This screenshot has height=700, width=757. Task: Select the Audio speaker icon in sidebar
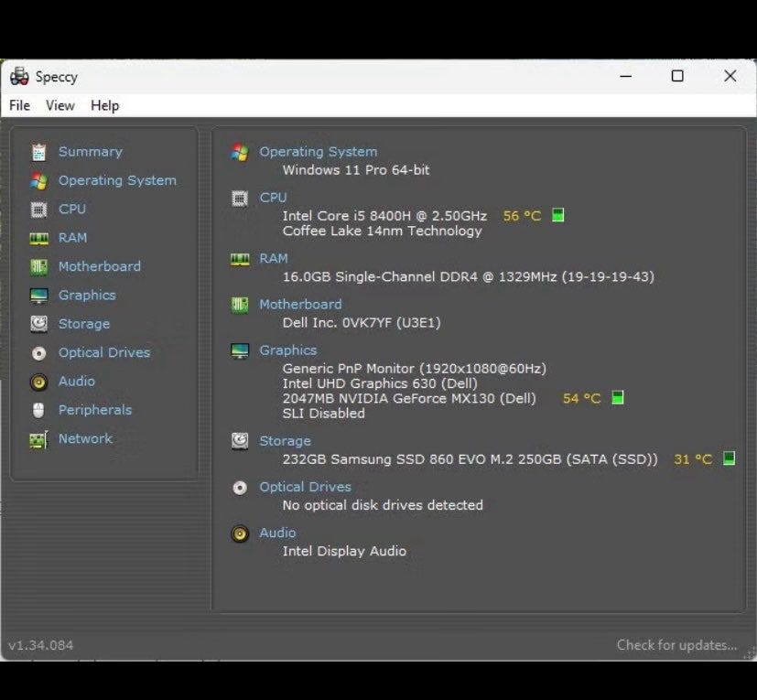pos(38,382)
